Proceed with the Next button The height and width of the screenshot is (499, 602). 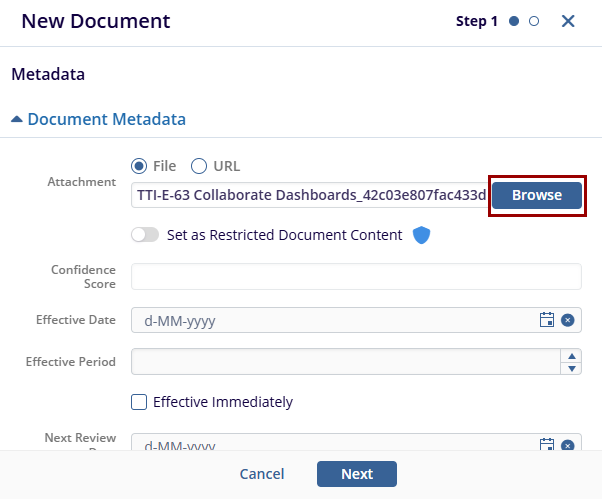coord(357,474)
